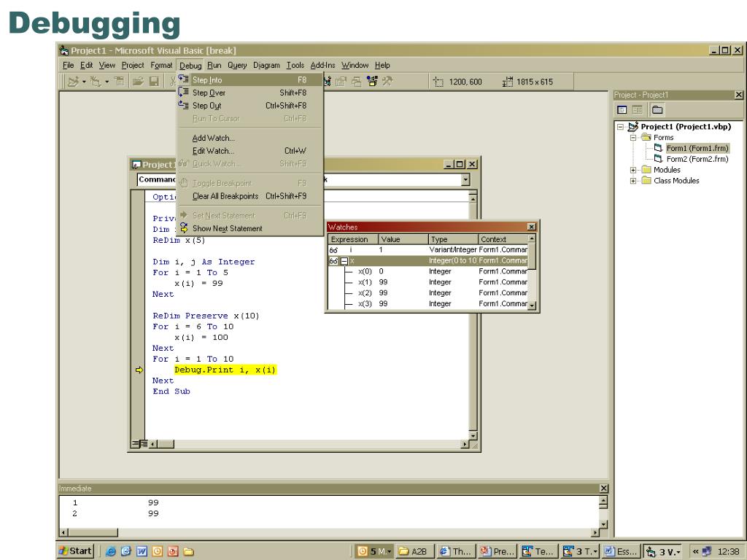Click the Expression column header in Watches

(352, 239)
